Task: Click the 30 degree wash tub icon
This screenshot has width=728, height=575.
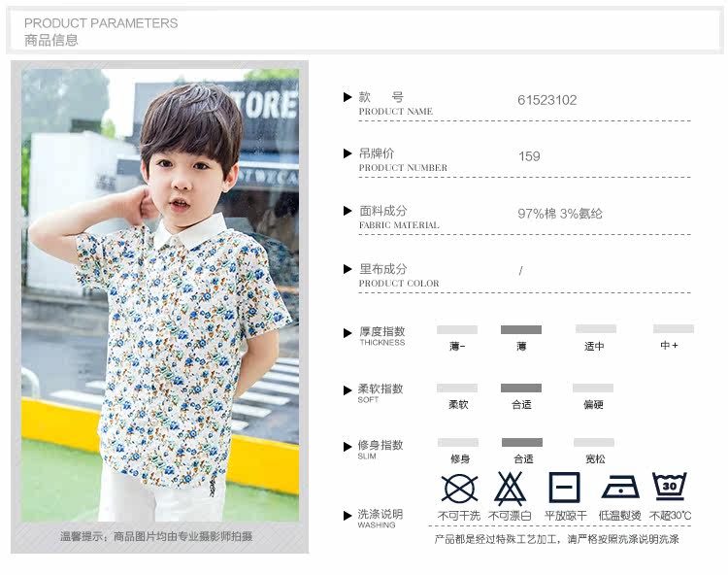Action: 669,486
